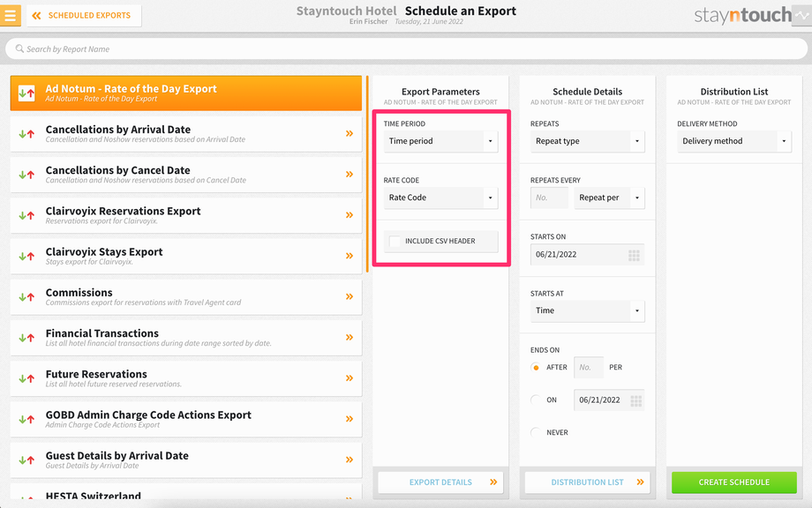Click the Ends On date field
Viewport: 812px width, 508px height.
pos(609,400)
